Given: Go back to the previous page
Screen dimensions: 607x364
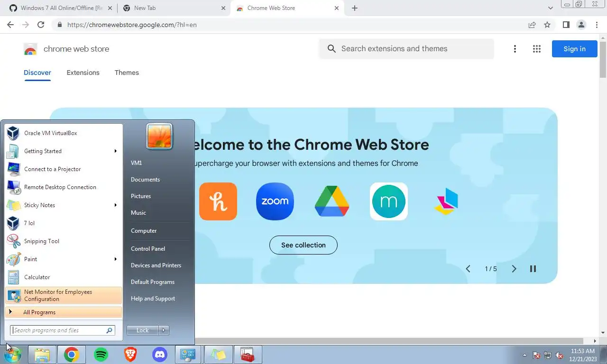Looking at the screenshot, I should coord(10,25).
